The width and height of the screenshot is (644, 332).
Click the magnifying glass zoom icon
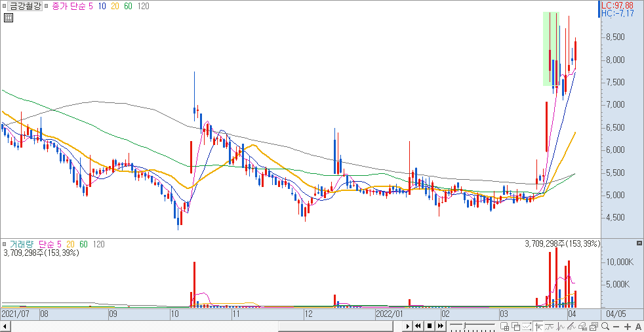(605, 326)
